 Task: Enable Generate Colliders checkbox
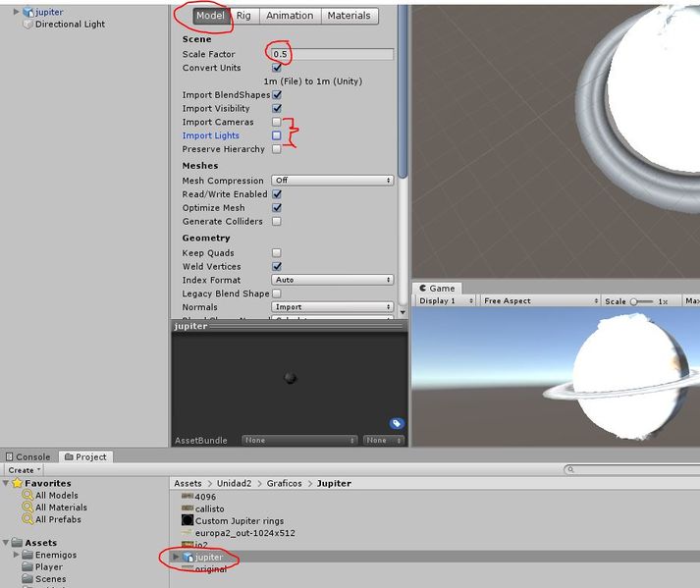pyautogui.click(x=277, y=222)
